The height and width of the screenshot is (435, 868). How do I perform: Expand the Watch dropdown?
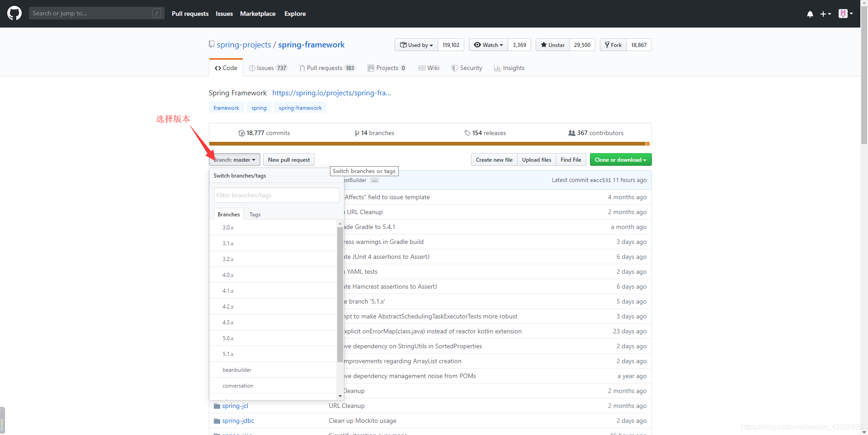(488, 45)
